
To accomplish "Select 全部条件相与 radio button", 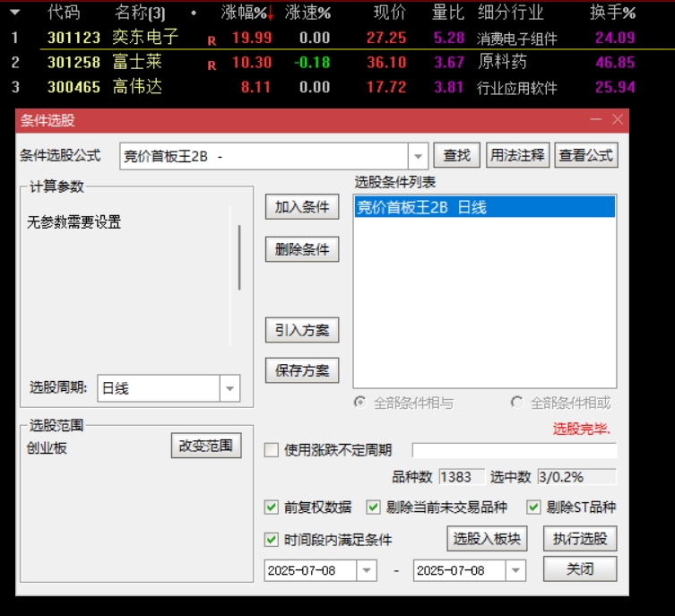I will pos(359,403).
